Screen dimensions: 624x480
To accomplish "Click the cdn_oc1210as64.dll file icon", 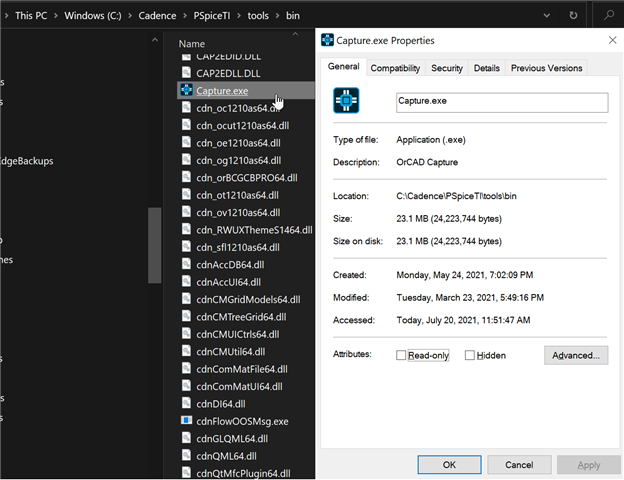I will (x=186, y=108).
